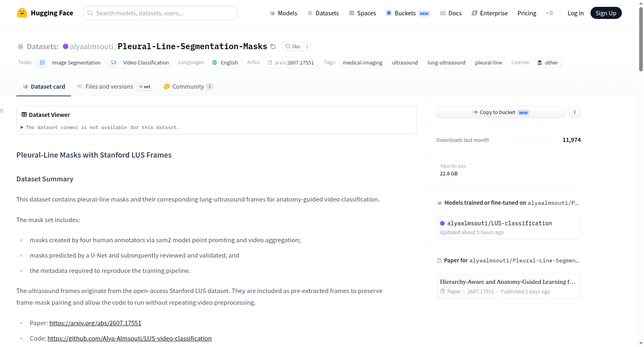Click the Log In link
Viewport: 644px width, 347px height.
pos(576,13)
